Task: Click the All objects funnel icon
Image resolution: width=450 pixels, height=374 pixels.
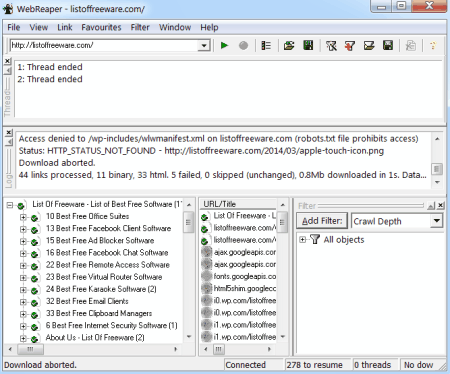Action: [x=315, y=239]
